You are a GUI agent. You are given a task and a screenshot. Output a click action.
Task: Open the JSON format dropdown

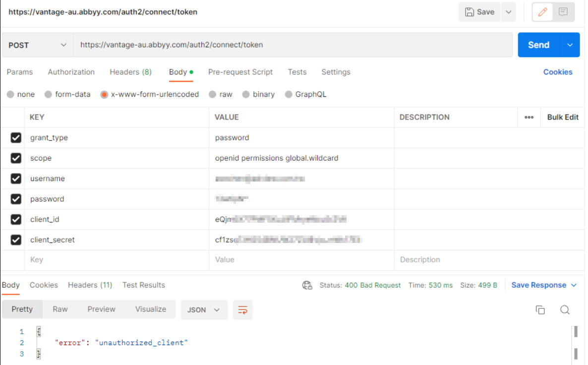204,310
